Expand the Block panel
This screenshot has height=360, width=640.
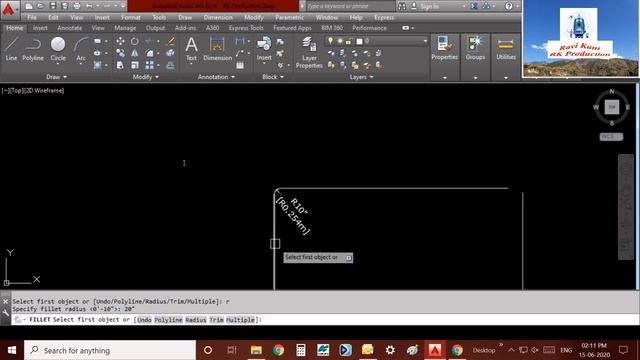(273, 77)
